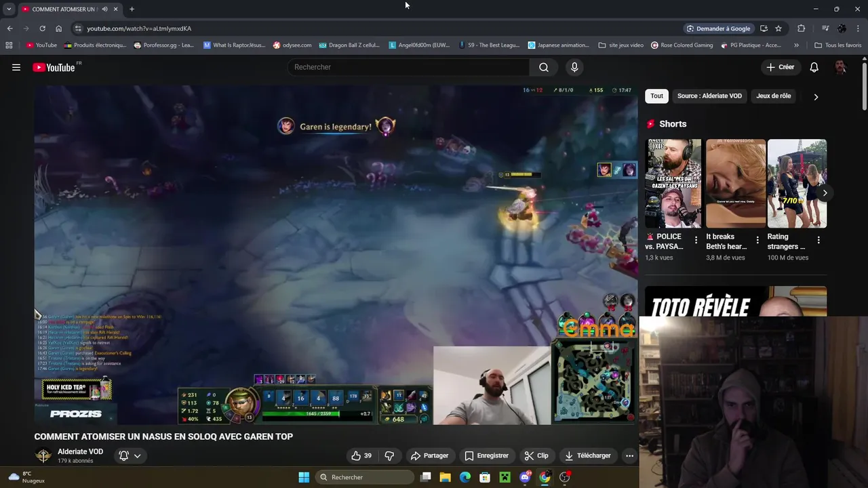Viewport: 868px width, 488px height.
Task: Open the Chrome tab search dropdown
Action: click(9, 9)
